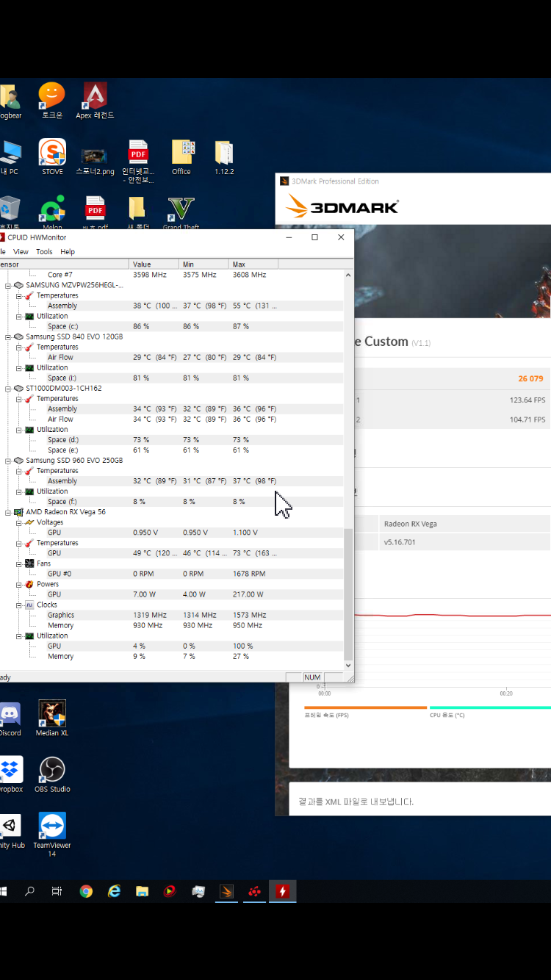Select the Memory 930 MHz clock row
The width and height of the screenshot is (551, 980).
[171, 625]
